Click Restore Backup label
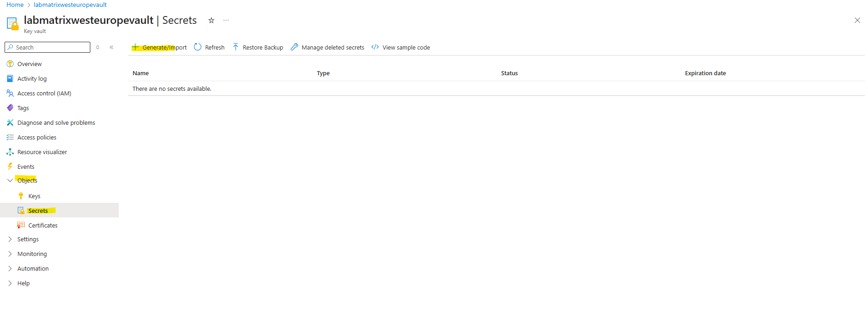 click(x=263, y=47)
